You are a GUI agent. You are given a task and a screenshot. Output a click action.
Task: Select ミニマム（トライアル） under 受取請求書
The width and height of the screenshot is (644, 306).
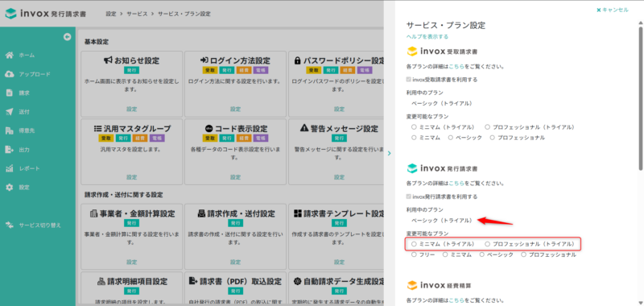point(414,127)
